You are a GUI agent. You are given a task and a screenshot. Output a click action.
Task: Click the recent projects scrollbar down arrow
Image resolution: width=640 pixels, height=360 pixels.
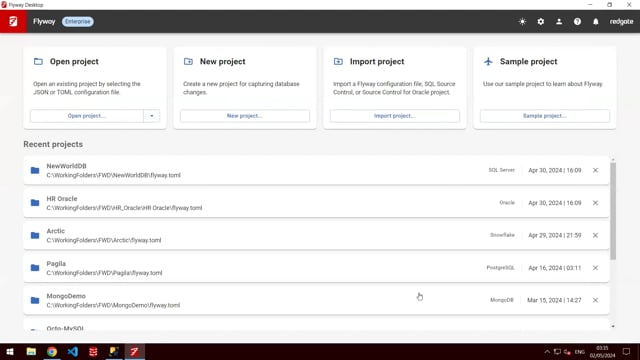click(x=613, y=327)
